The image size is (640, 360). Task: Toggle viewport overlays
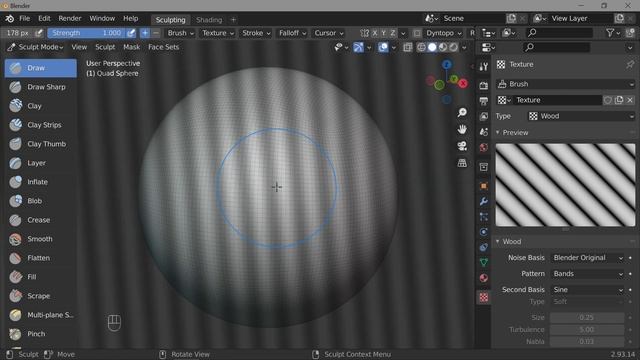coord(383,47)
